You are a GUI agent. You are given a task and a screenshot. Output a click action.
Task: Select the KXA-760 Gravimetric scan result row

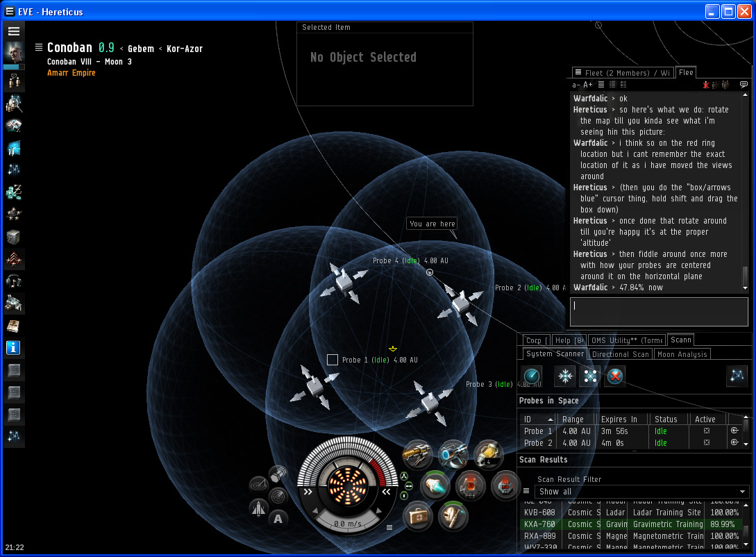(632, 524)
